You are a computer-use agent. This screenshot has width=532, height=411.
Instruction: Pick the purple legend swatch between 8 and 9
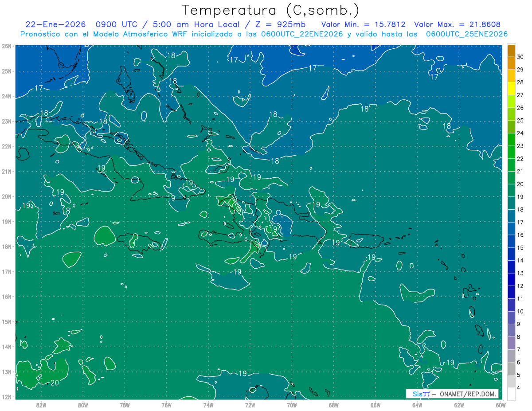pyautogui.click(x=511, y=330)
